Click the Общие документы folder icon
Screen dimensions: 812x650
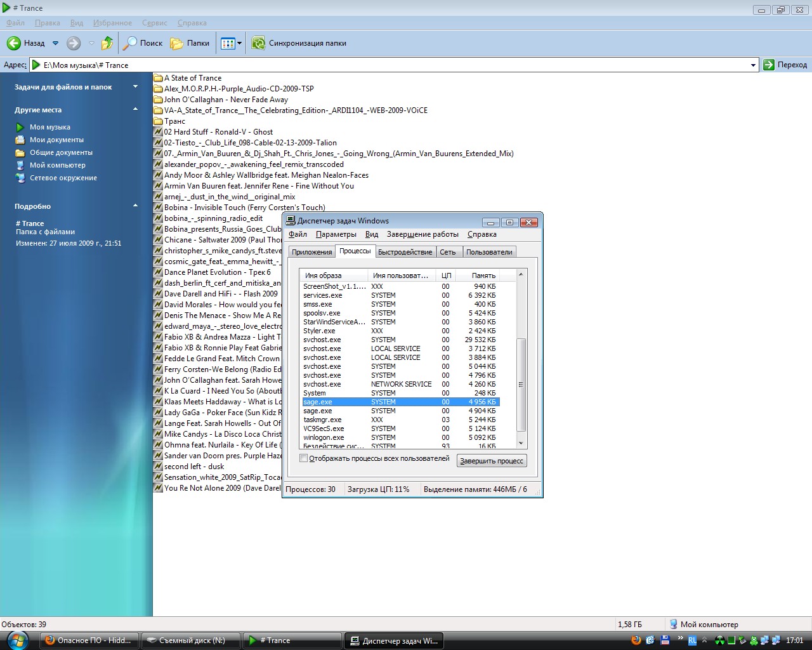(20, 152)
